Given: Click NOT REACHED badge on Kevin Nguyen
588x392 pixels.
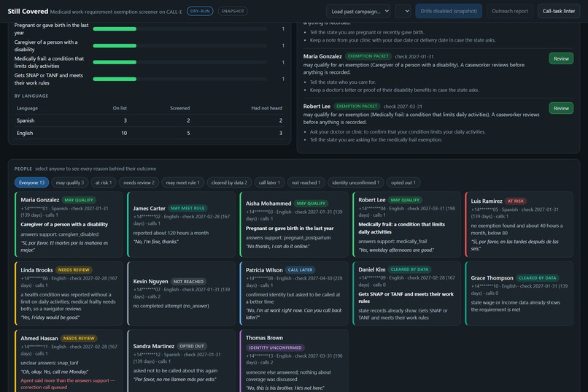Looking at the screenshot, I should (x=188, y=281).
